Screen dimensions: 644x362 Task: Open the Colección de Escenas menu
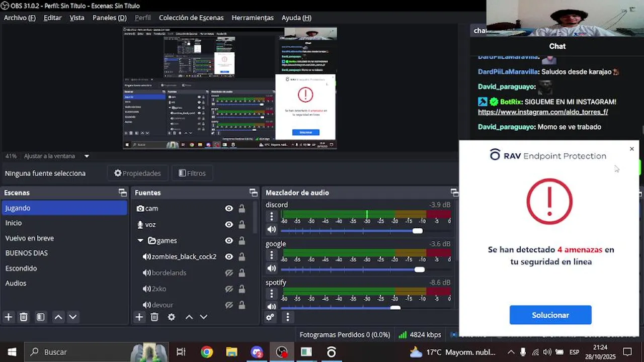coord(191,18)
